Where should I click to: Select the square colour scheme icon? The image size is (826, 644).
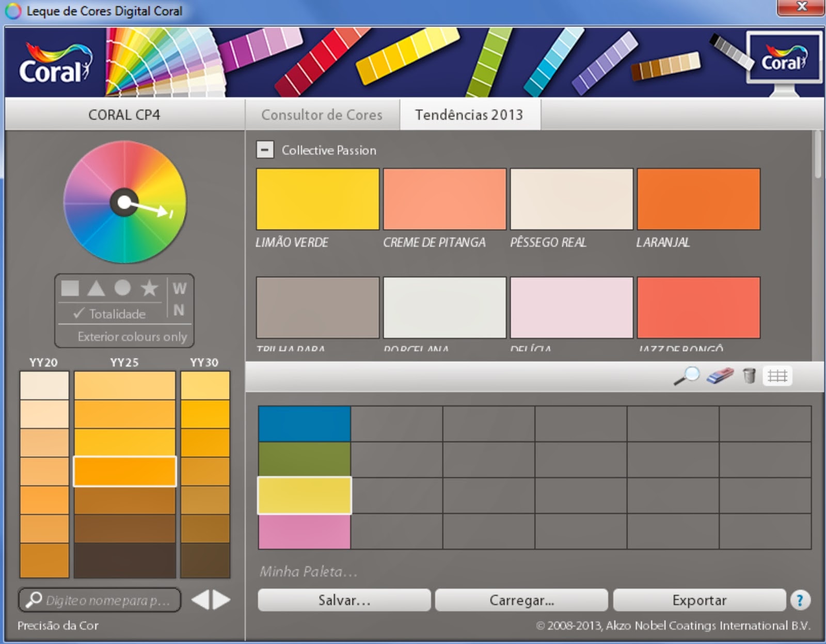tap(70, 288)
